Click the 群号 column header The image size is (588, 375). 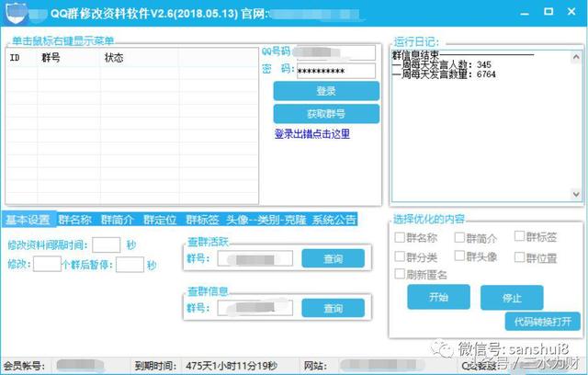tap(69, 58)
